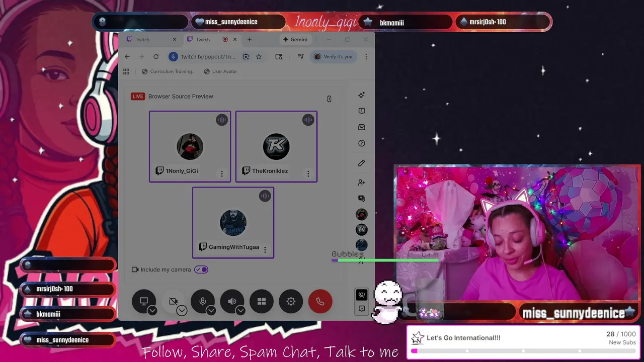Screen dimensions: 644x362
Task: Click the pencil edit icon in the sidebar
Action: tap(361, 163)
